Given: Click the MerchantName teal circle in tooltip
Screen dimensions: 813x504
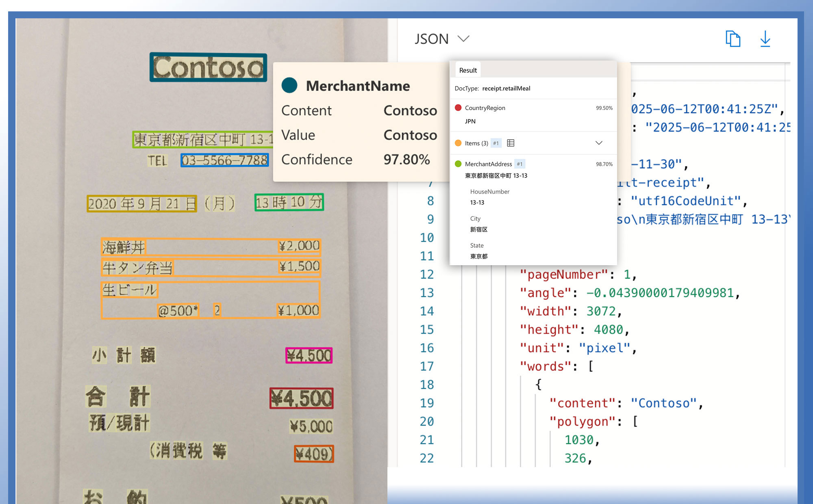Looking at the screenshot, I should pyautogui.click(x=289, y=85).
